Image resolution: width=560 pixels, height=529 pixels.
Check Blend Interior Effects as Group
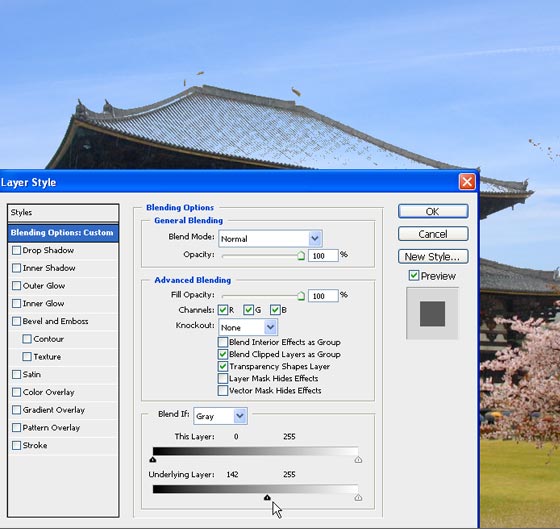pyautogui.click(x=223, y=342)
